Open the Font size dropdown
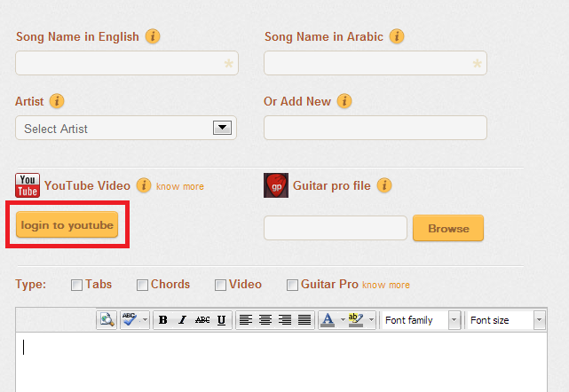The width and height of the screenshot is (569, 392). (506, 320)
